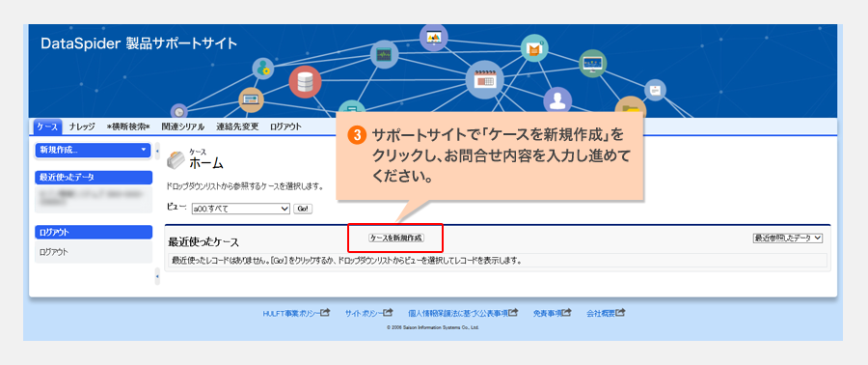
Task: Click external-link icon after 会社概要
Action: pos(620,313)
